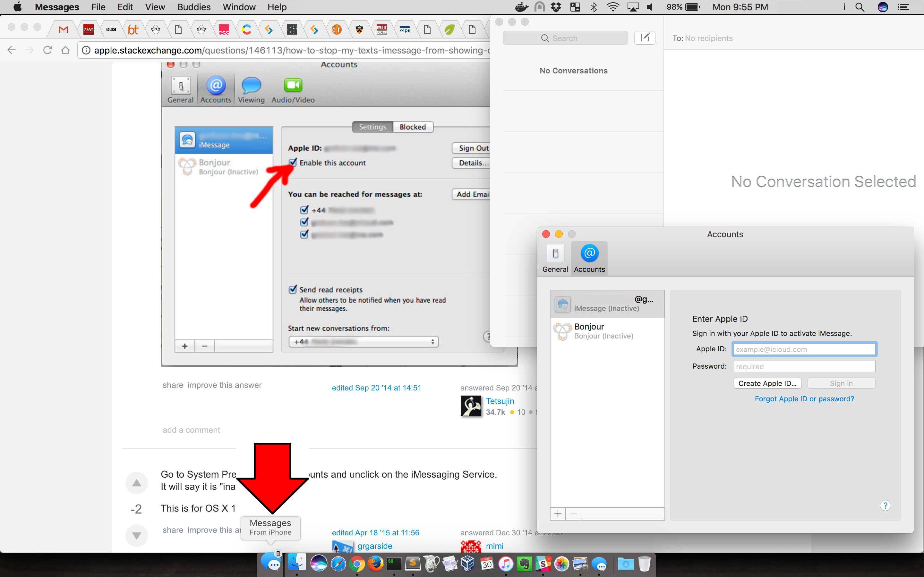Click the Chrome page reload icon
Image resolution: width=924 pixels, height=577 pixels.
click(x=47, y=50)
